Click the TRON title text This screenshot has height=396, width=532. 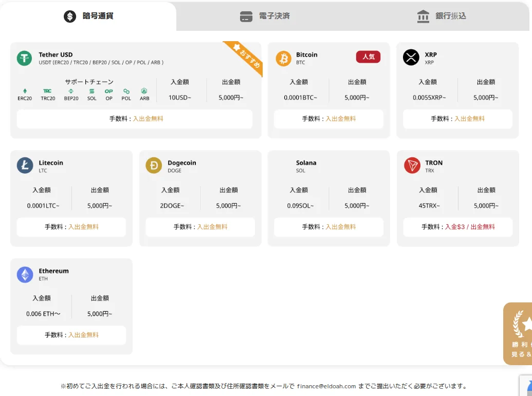pyautogui.click(x=434, y=163)
